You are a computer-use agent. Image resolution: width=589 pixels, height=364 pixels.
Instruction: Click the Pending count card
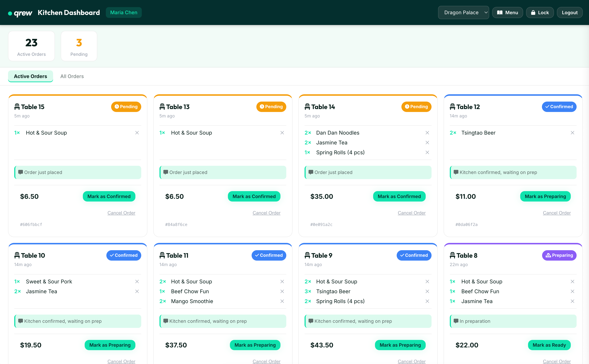(79, 46)
